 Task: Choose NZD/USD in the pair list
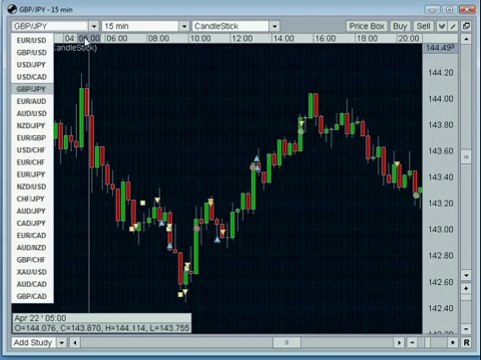pos(32,187)
